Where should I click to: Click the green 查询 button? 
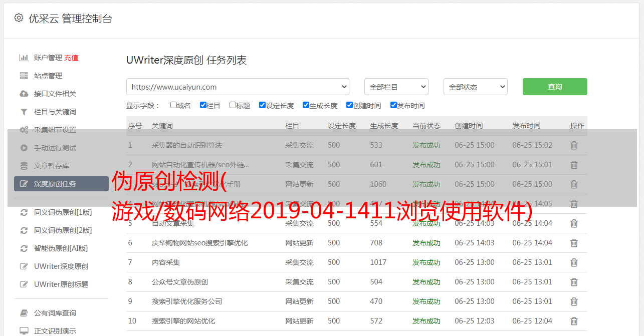555,87
